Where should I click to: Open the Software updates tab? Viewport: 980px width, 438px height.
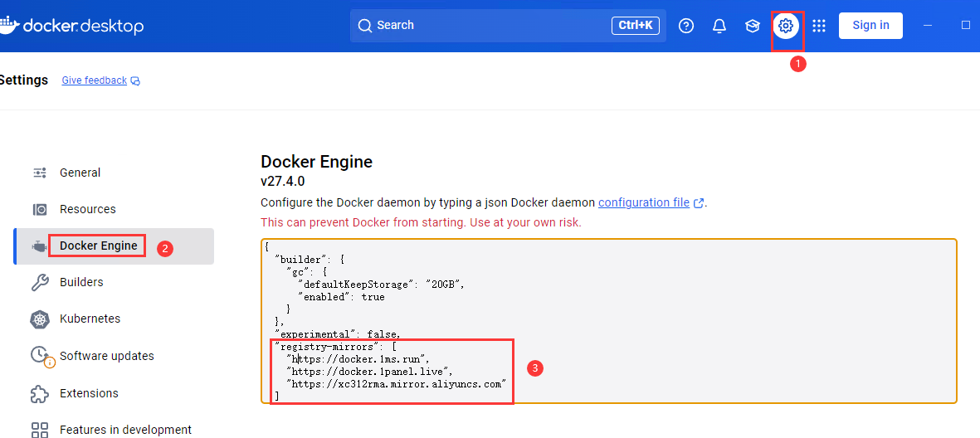[x=114, y=356]
